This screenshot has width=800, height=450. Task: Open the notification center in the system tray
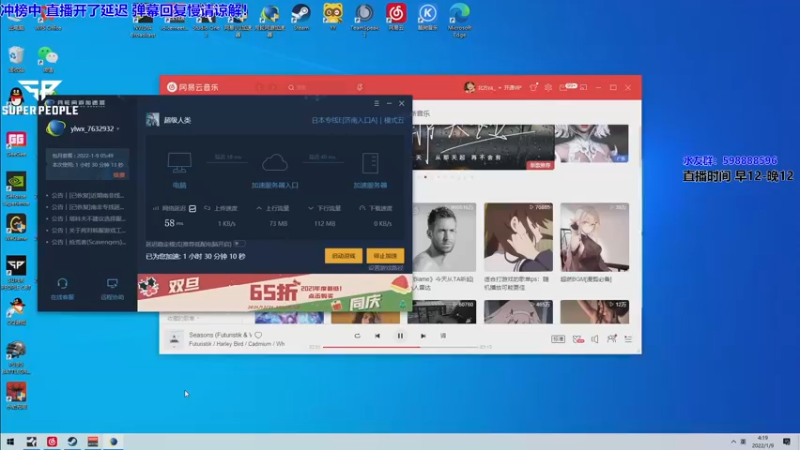[x=787, y=442]
